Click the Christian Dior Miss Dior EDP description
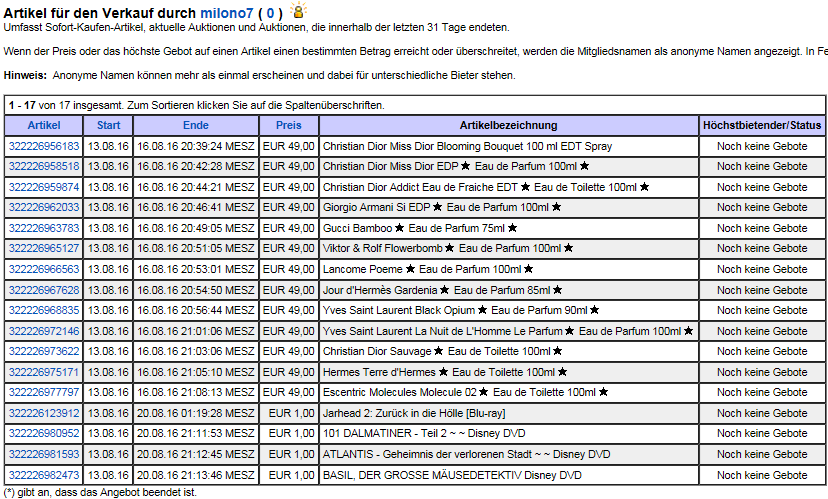828x499 pixels. (456, 166)
